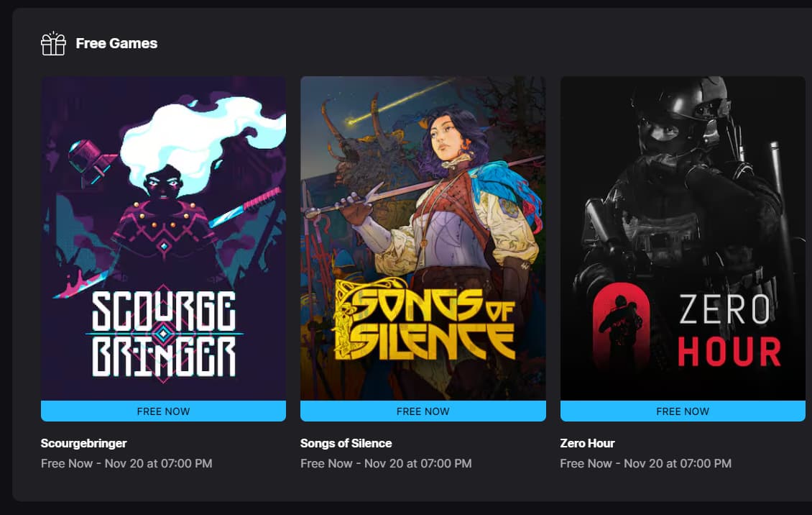
Task: Select the Songs of Silence game title
Action: (x=346, y=444)
